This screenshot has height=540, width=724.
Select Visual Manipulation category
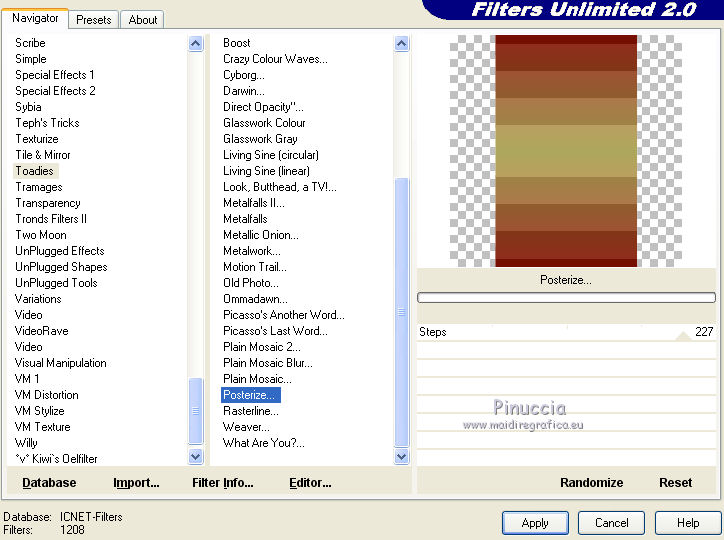[x=60, y=363]
